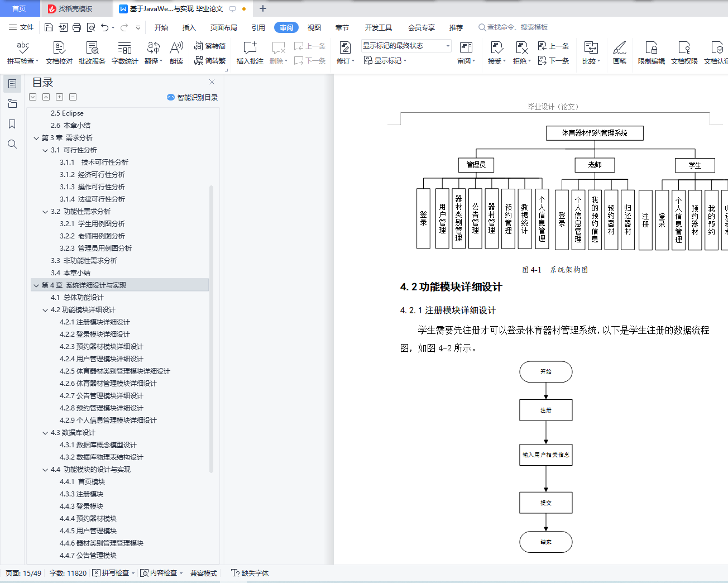The width and height of the screenshot is (728, 583).
Task: Open 2.6 本章小结 in the outline
Action: coord(70,126)
